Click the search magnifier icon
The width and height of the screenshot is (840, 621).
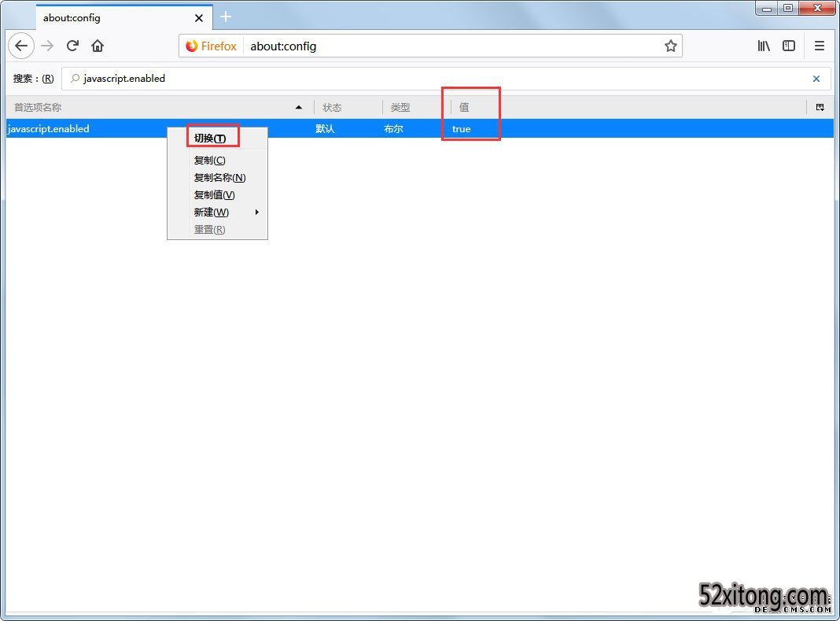[76, 78]
